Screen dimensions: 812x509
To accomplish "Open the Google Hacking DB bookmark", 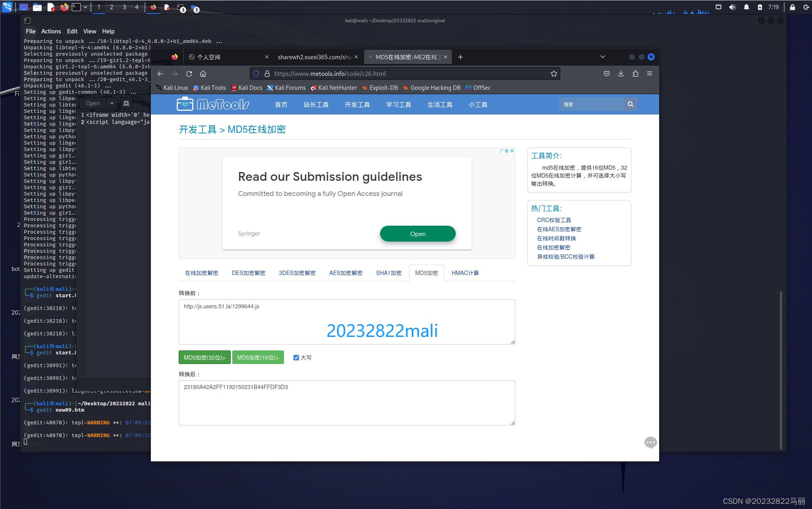I will (x=432, y=88).
